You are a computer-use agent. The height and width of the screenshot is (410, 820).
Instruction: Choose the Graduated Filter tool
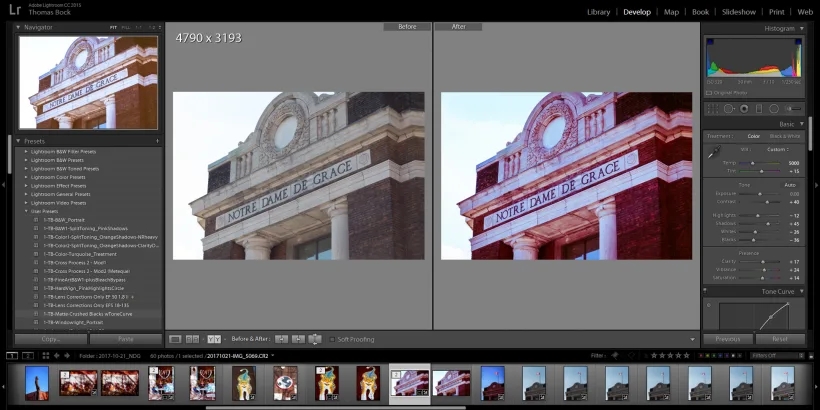point(759,108)
